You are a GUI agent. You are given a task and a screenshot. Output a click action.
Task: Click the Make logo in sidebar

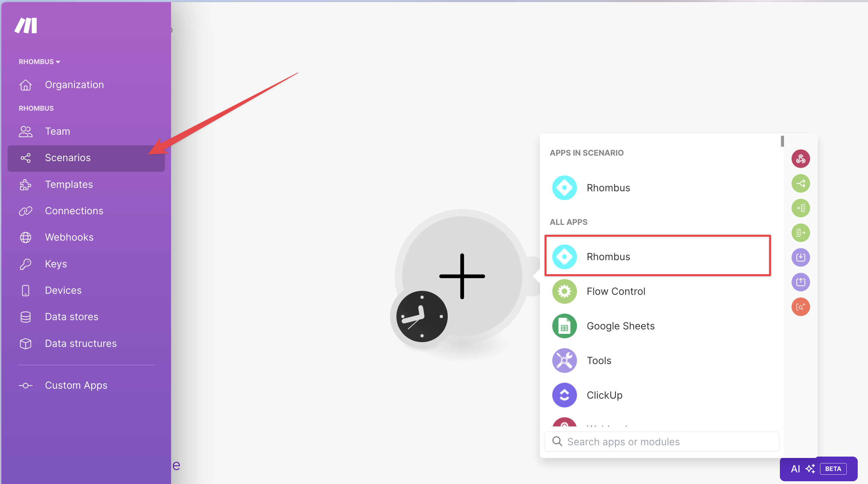click(26, 25)
